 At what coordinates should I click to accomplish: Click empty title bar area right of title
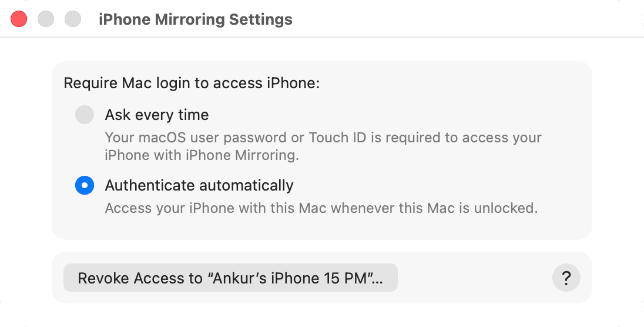[x=458, y=19]
